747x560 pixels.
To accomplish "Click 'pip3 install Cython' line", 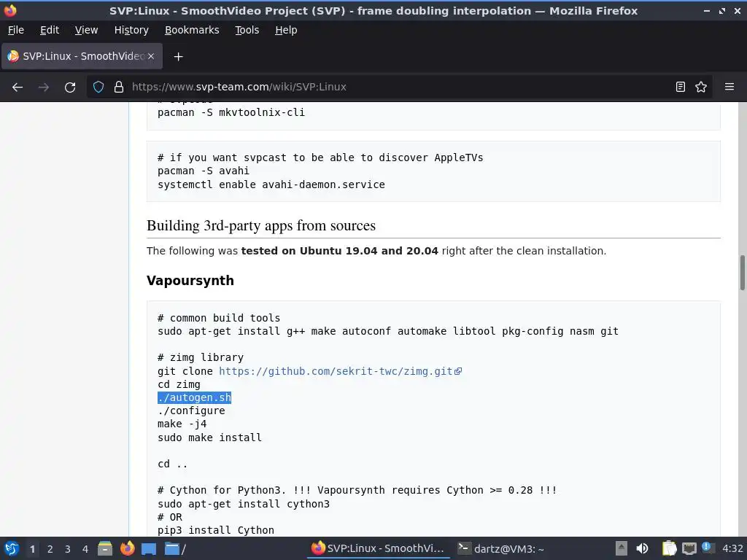I will pyautogui.click(x=216, y=530).
